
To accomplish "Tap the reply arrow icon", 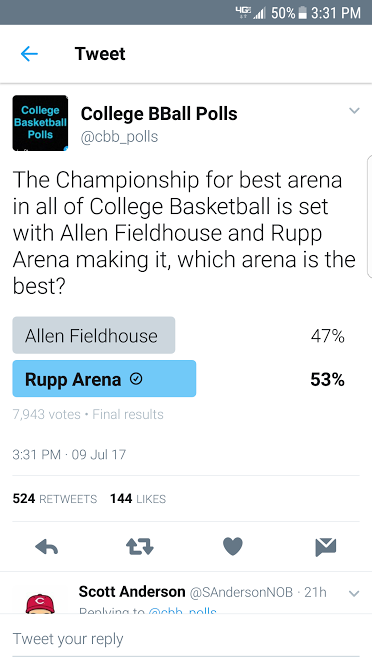I will 46,547.
